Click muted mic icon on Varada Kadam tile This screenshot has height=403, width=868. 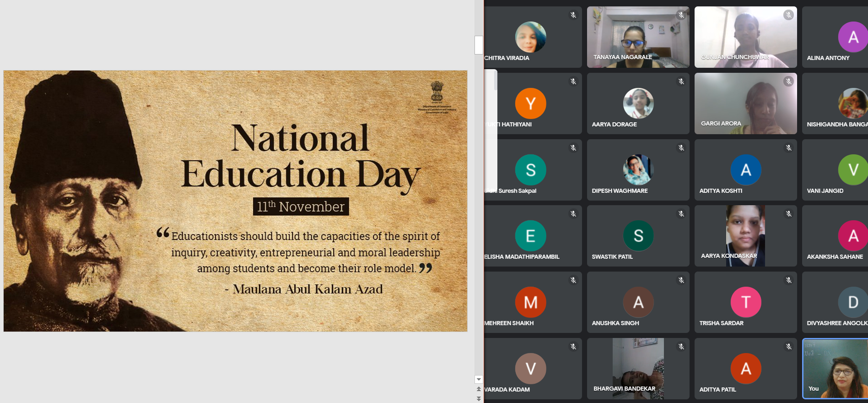point(573,347)
